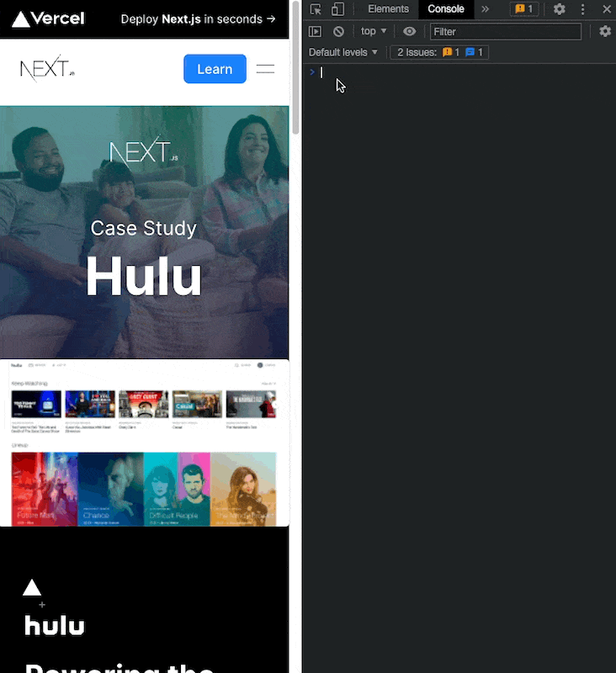Open the DevTools three-dot menu
The height and width of the screenshot is (673, 616).
(583, 9)
